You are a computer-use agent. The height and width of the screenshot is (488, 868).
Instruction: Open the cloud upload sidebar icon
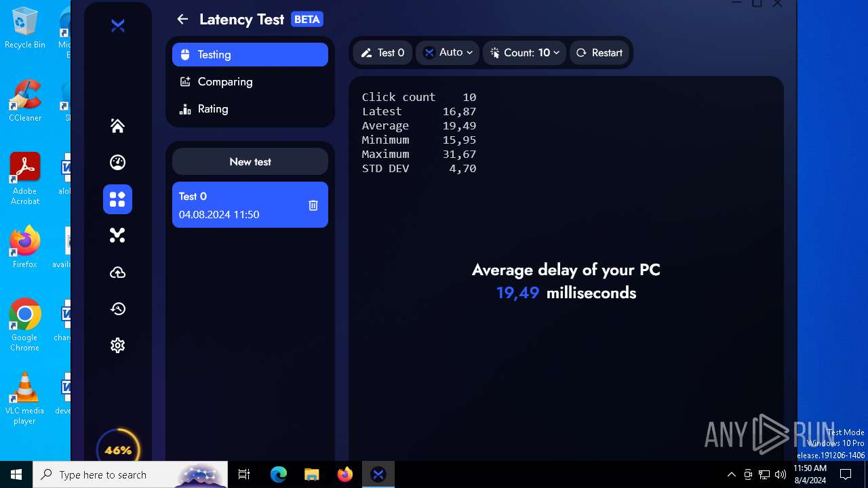(117, 272)
